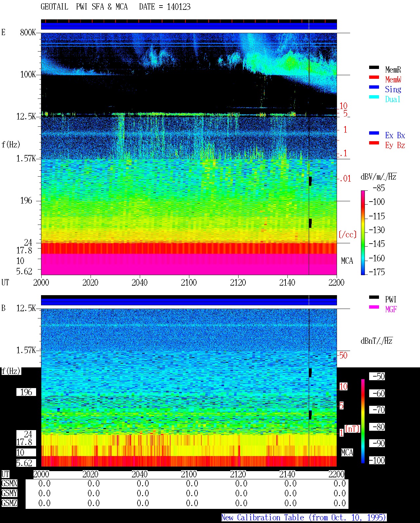The height and width of the screenshot is (523, 420).
Task: Click the MemR legend label
Action: [x=393, y=70]
